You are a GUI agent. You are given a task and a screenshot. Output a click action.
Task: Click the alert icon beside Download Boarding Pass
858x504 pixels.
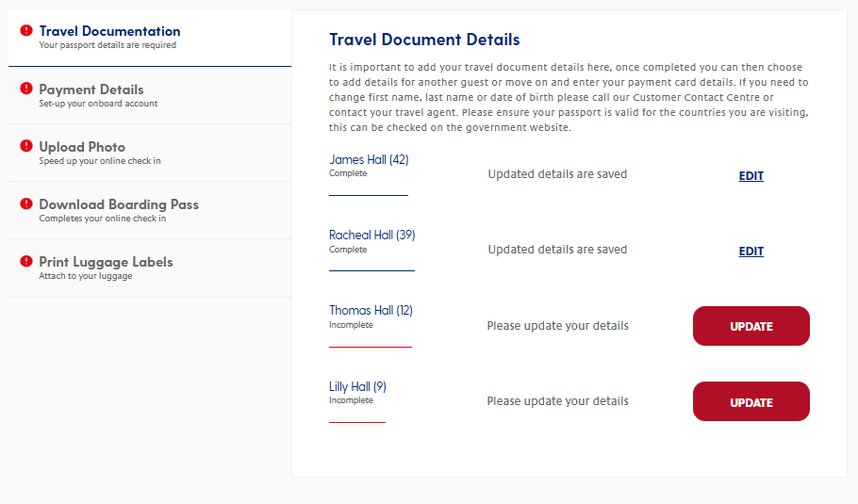point(26,203)
